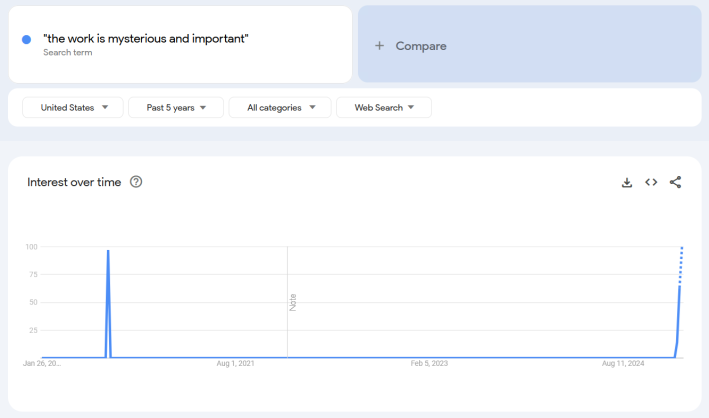Open the Web Search type dropdown

(384, 108)
